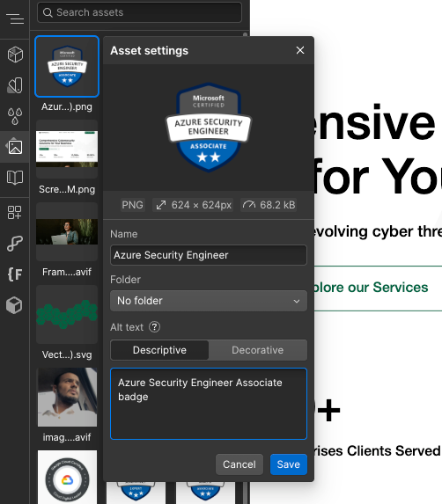Select the Vect...).svg asset thumbnail

click(67, 314)
